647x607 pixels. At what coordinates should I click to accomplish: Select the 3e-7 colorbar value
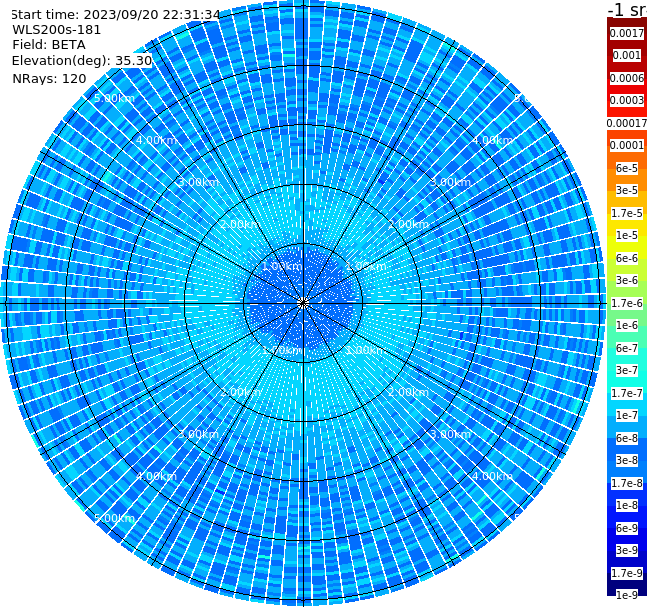coord(627,370)
